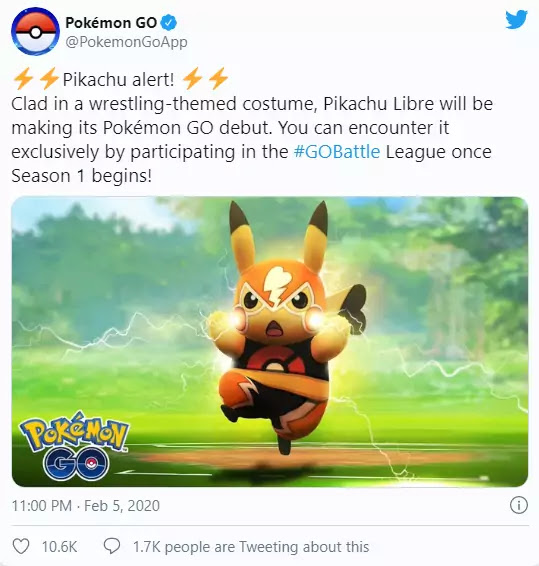539x566 pixels.
Task: Click the 10.6K like count
Action: (x=59, y=547)
